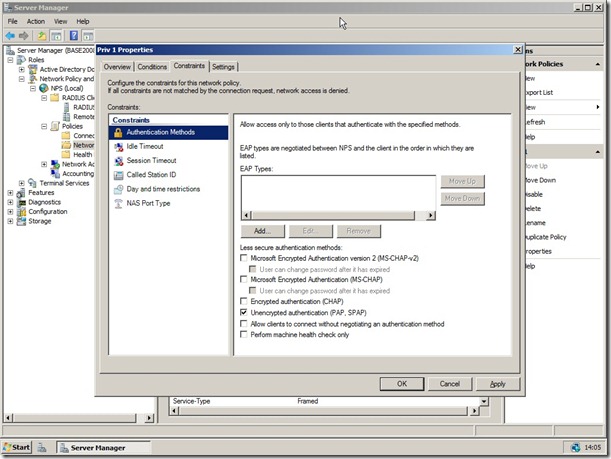Switch to the Settings tab
This screenshot has height=459, width=611.
click(223, 67)
